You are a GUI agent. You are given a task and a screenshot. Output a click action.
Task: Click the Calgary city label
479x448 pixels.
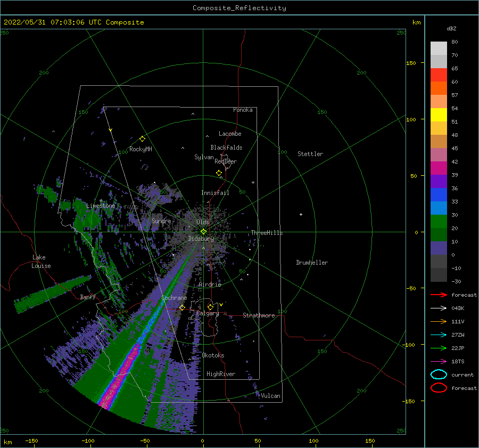(x=208, y=313)
